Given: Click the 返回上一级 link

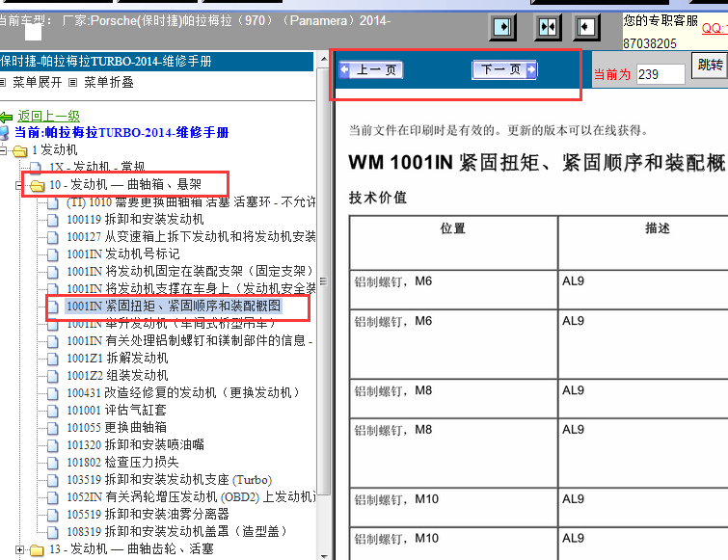Looking at the screenshot, I should (x=49, y=116).
